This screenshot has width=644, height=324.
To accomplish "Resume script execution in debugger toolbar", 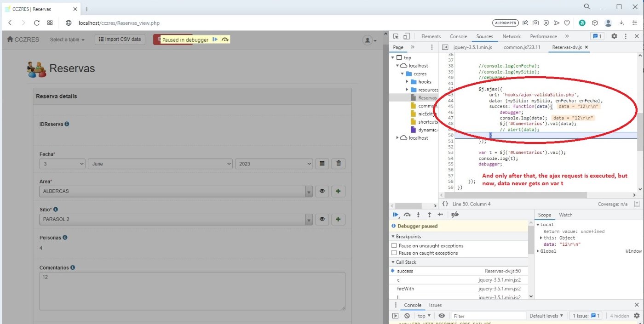I will tap(396, 215).
